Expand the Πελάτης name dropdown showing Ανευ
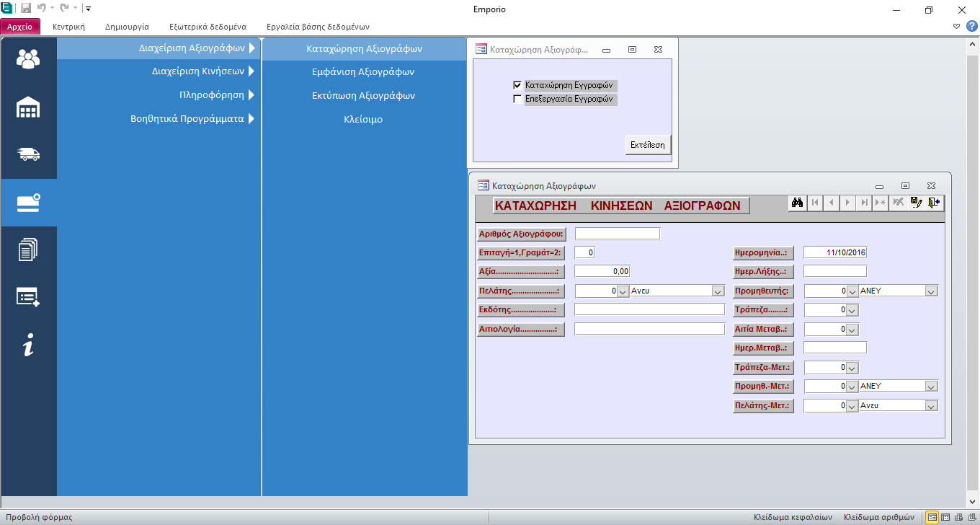Viewport: 980px width, 525px height. (x=718, y=291)
